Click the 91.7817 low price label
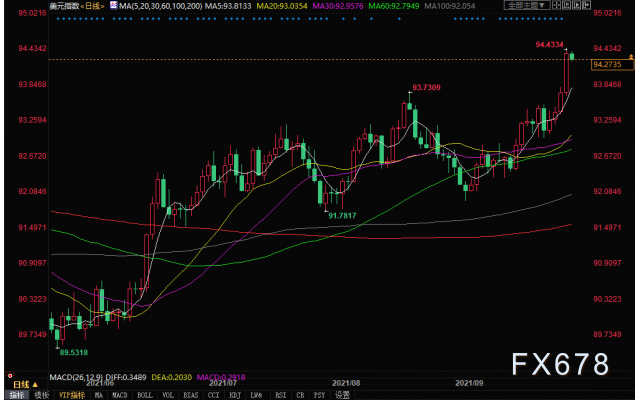 (x=342, y=216)
